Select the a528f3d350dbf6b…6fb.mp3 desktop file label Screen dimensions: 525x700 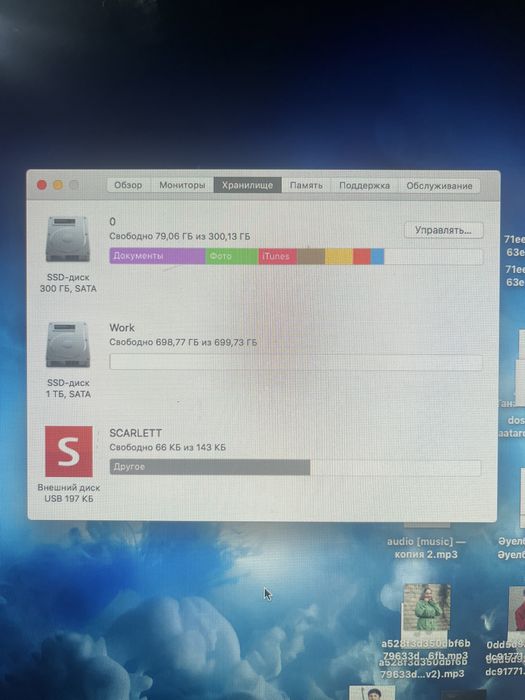426,650
